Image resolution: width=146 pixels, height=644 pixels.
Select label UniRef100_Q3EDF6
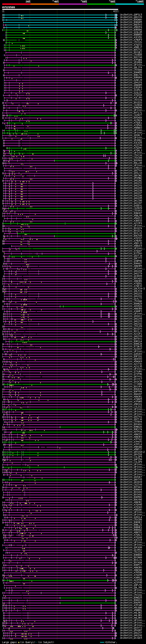131,87
